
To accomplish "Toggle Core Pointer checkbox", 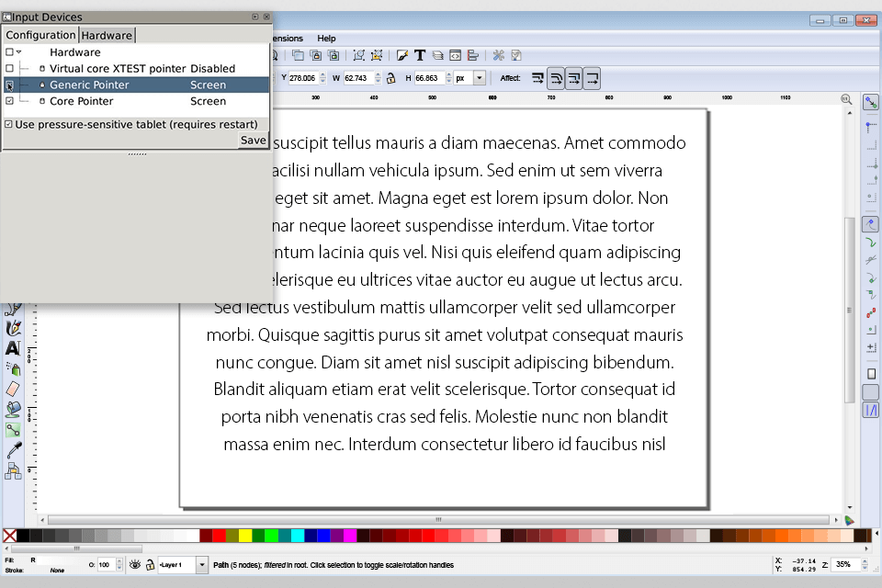I will (x=9, y=101).
